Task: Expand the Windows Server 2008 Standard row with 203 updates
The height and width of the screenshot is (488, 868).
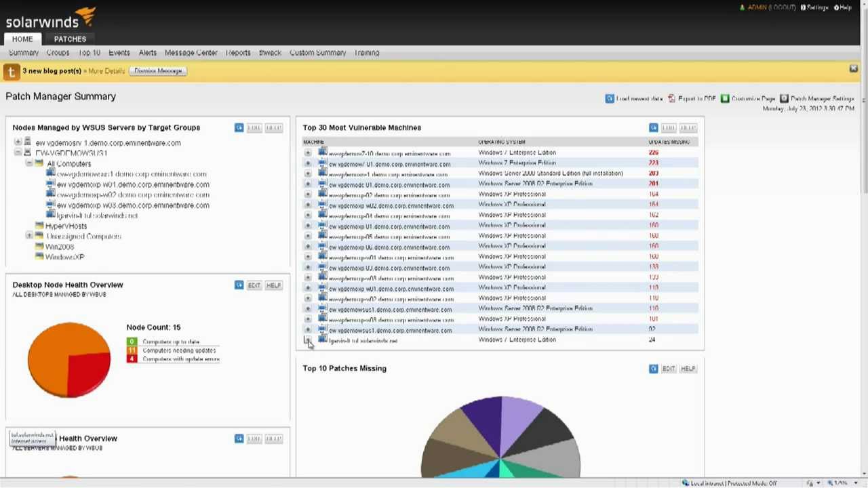Action: click(308, 174)
